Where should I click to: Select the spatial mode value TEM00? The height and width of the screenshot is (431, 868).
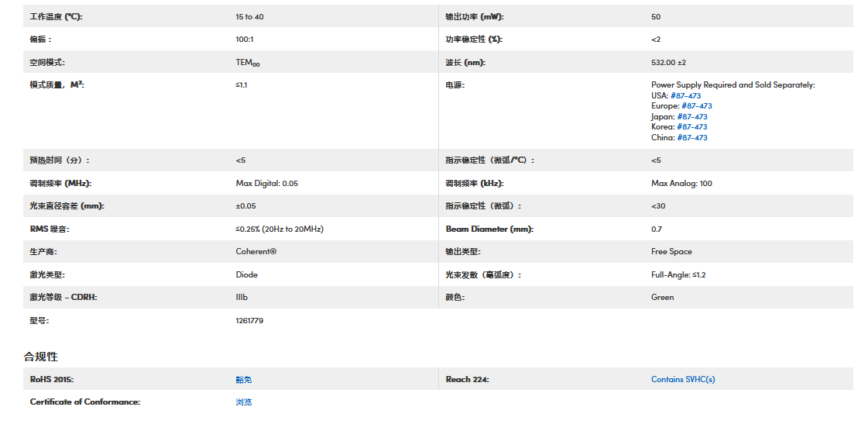point(248,63)
